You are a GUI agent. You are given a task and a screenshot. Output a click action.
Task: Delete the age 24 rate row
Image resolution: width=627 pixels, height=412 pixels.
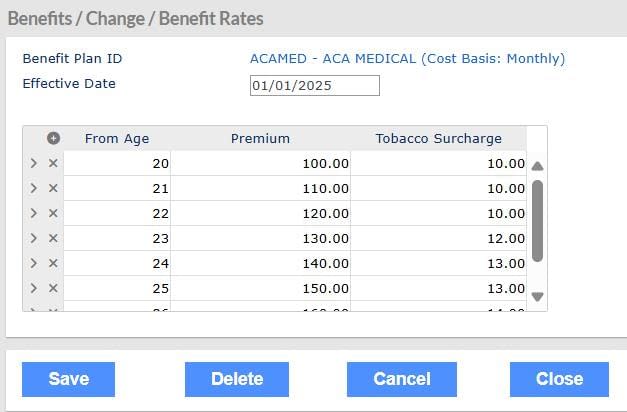coord(53,263)
